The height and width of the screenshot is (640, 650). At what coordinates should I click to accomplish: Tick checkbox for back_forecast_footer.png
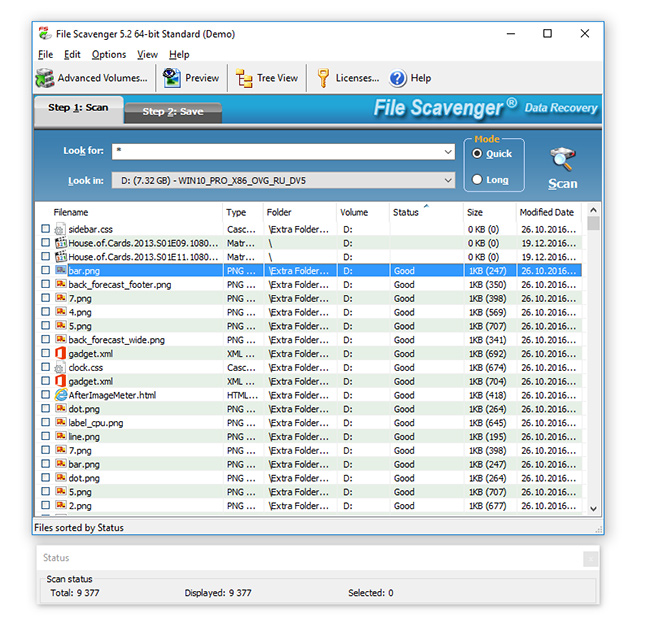[46, 284]
